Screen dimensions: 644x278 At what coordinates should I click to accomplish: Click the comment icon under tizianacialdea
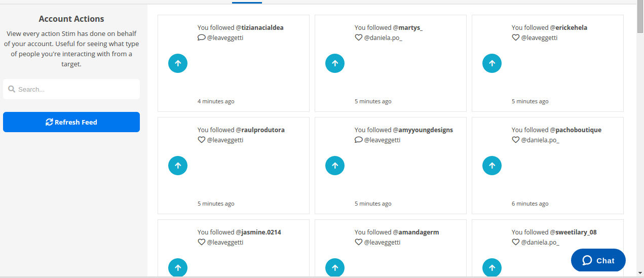pyautogui.click(x=202, y=37)
